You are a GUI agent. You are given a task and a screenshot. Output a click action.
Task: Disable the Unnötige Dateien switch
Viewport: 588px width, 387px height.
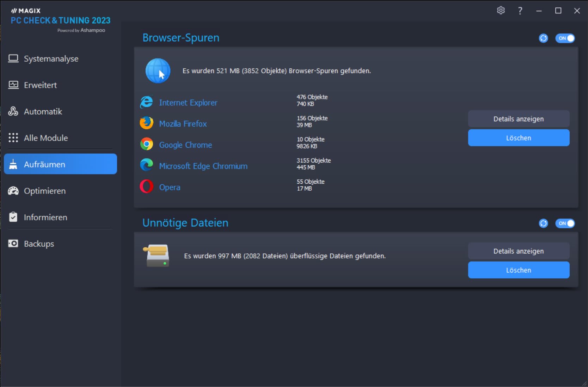(565, 223)
